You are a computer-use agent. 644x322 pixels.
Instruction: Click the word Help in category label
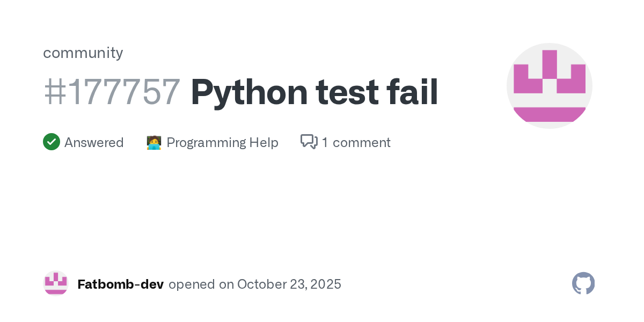pyautogui.click(x=264, y=142)
